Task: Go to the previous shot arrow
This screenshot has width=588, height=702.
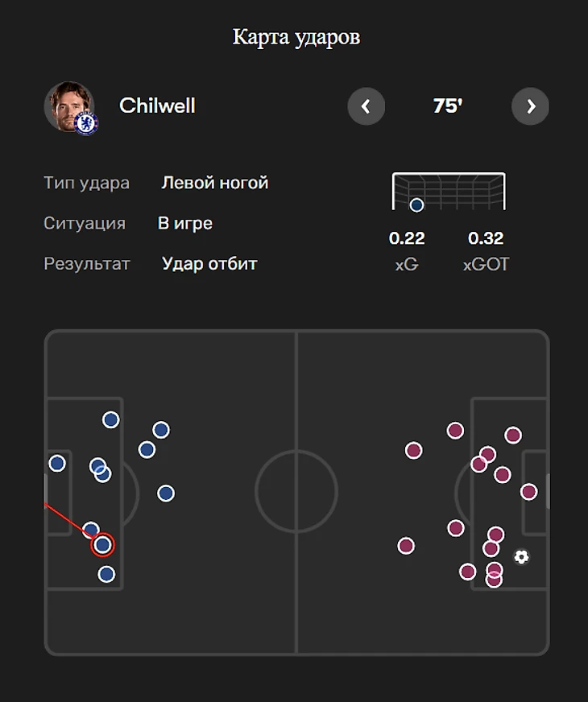Action: (366, 106)
